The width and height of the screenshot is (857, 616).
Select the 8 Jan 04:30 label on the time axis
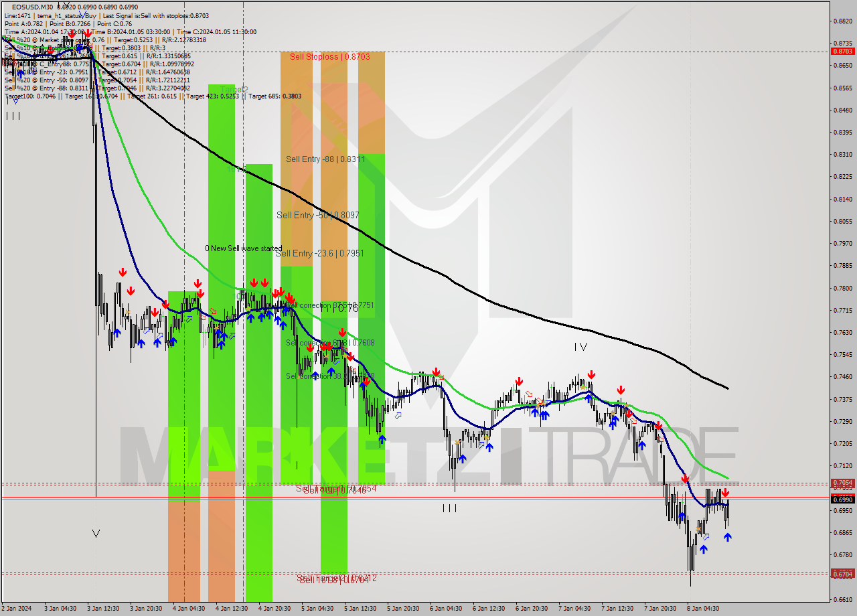702,609
